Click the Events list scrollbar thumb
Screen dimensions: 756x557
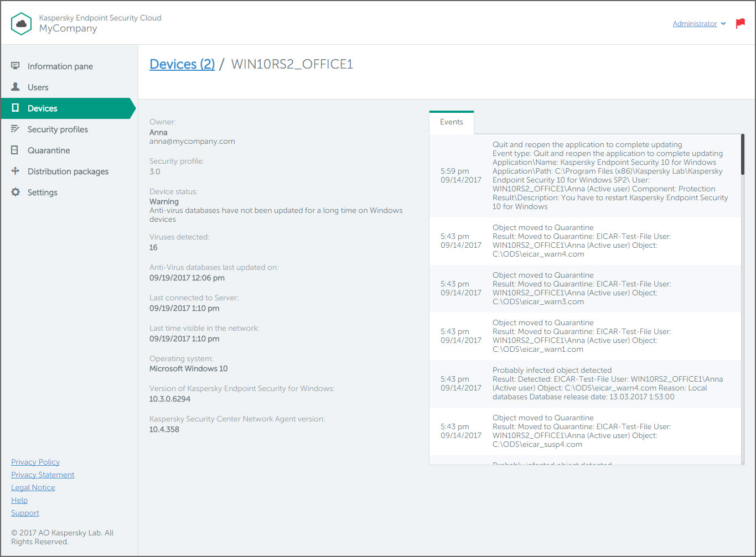pos(742,154)
